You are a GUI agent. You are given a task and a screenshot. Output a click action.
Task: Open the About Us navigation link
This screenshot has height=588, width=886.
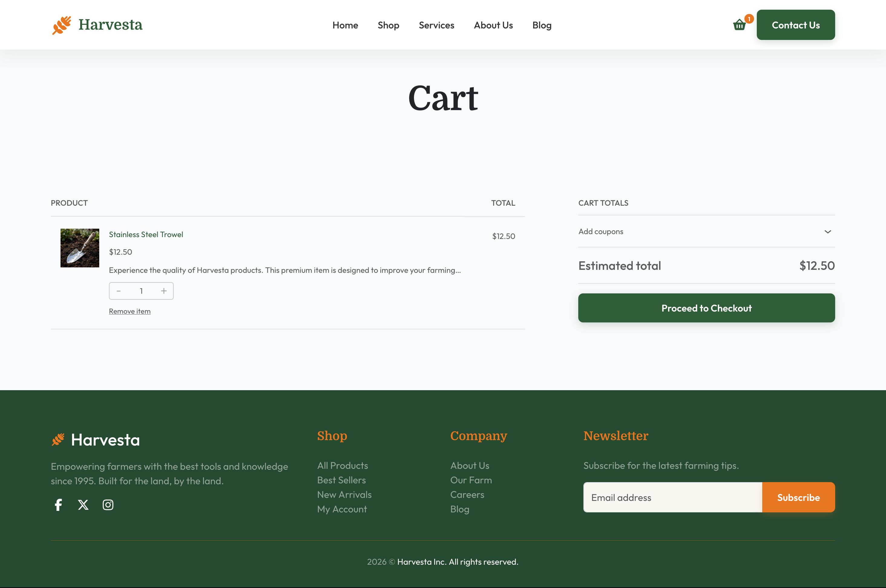(493, 25)
